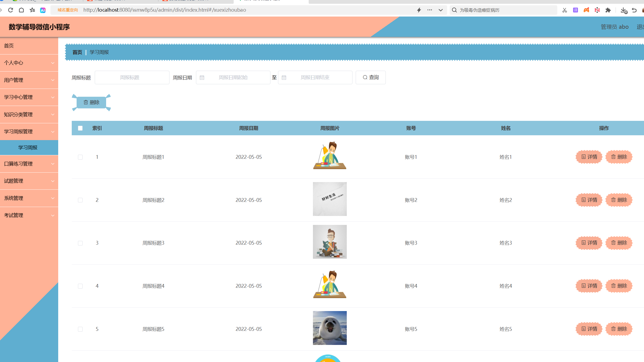The width and height of the screenshot is (644, 362).
Task: Check the checkbox for row 1
Action: [x=80, y=157]
